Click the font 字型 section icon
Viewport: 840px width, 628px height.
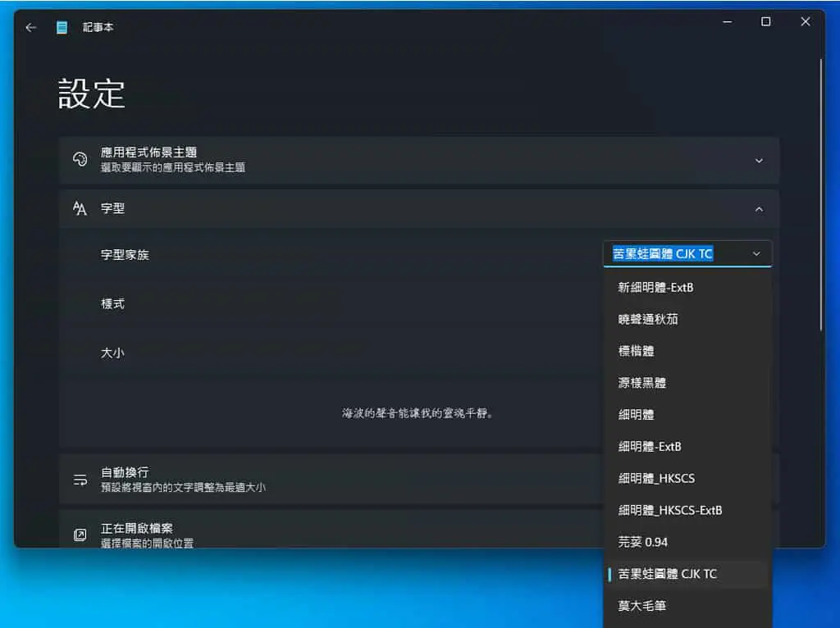click(x=80, y=208)
